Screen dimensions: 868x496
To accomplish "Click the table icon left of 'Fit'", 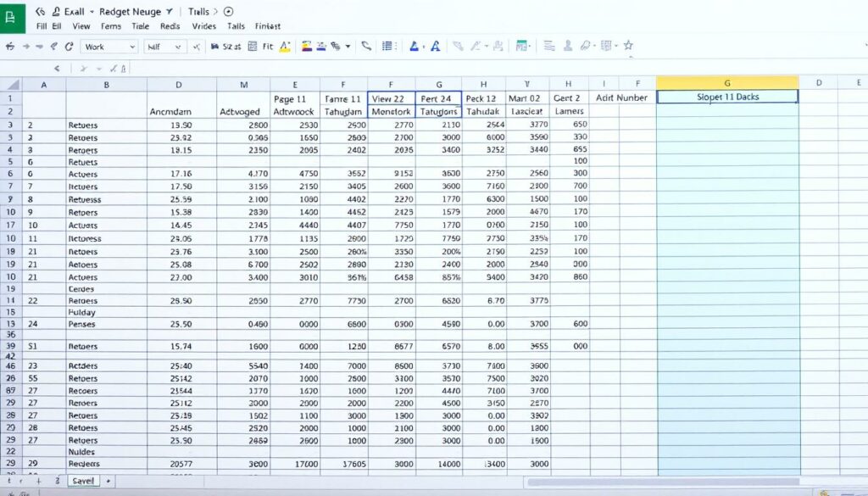I will pyautogui.click(x=253, y=47).
